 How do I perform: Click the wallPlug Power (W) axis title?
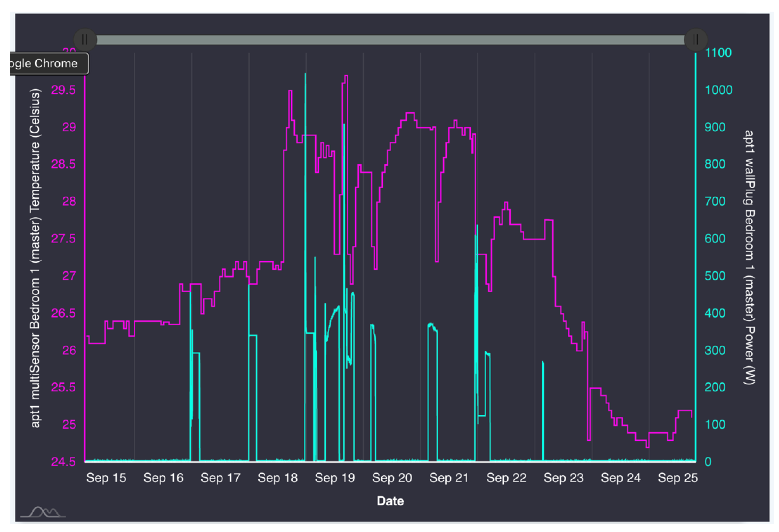point(749,257)
